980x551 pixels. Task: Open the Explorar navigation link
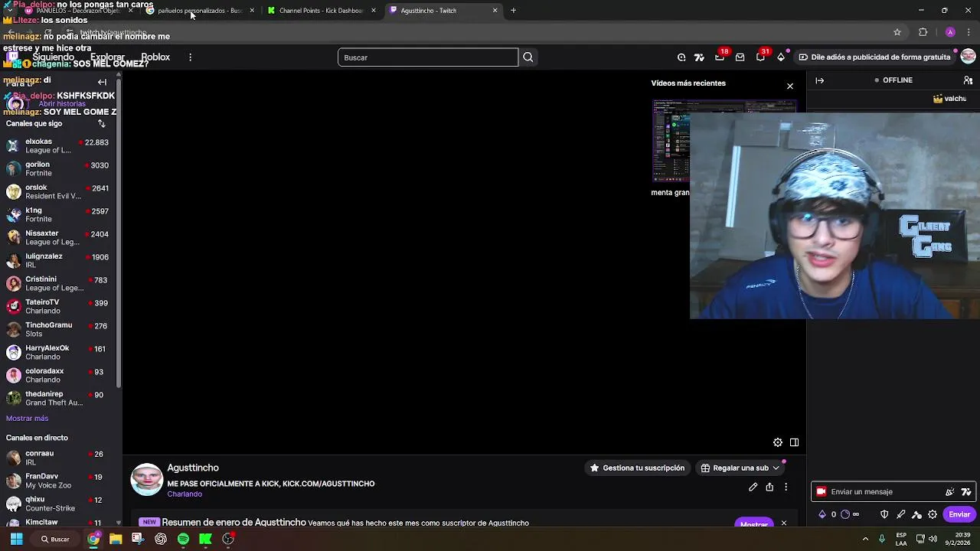(x=107, y=57)
